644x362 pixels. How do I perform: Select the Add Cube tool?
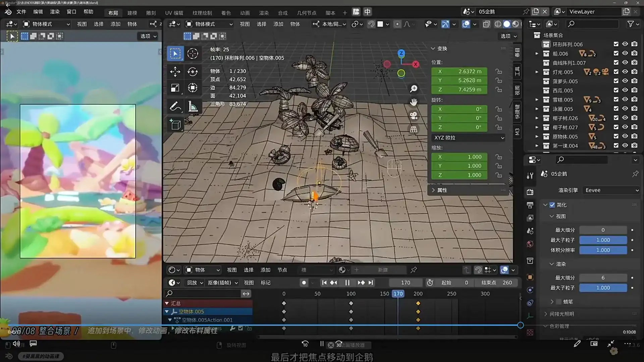coord(175,124)
